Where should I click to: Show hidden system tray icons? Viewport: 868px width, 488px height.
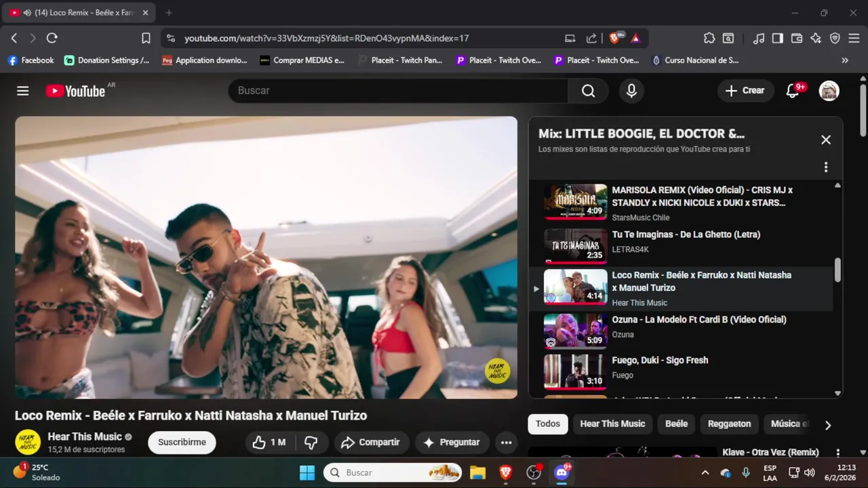(705, 472)
